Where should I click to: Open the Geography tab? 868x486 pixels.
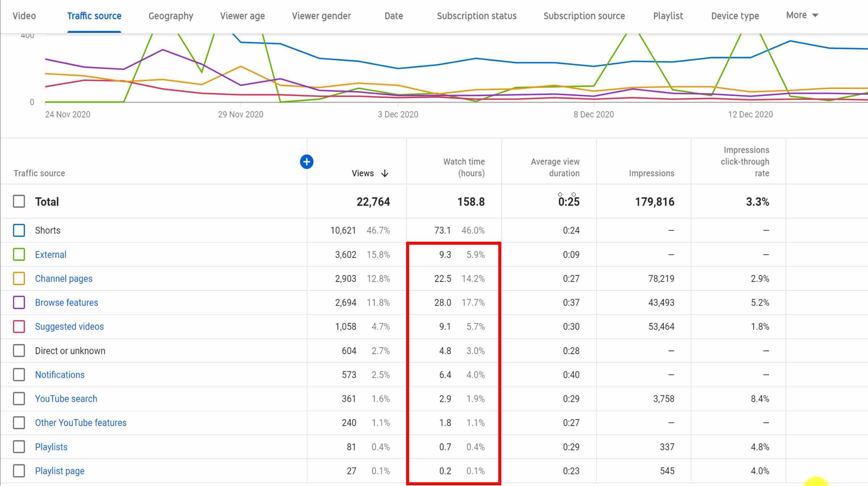pos(171,16)
